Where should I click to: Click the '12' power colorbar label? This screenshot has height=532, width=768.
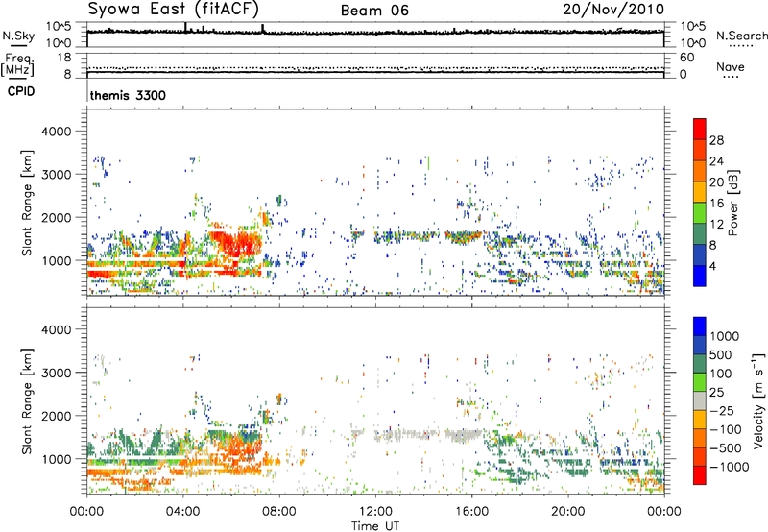(x=716, y=225)
